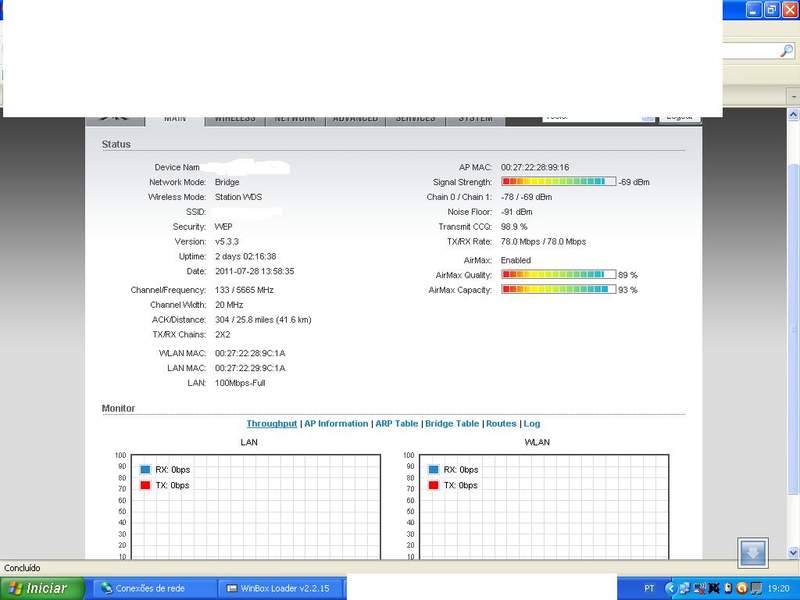Screen dimensions: 800x600
Task: Click the floating blue download arrow button
Action: (x=753, y=553)
